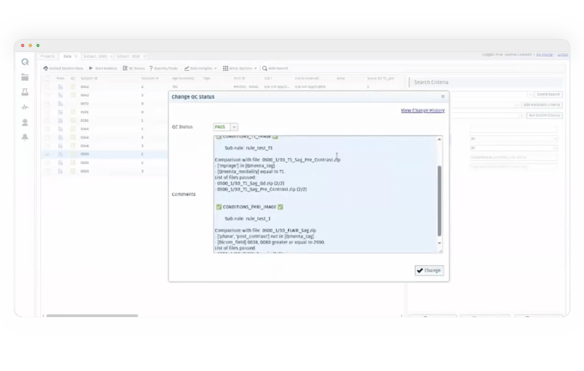
Task: Switch to the Projects tab
Action: point(47,56)
